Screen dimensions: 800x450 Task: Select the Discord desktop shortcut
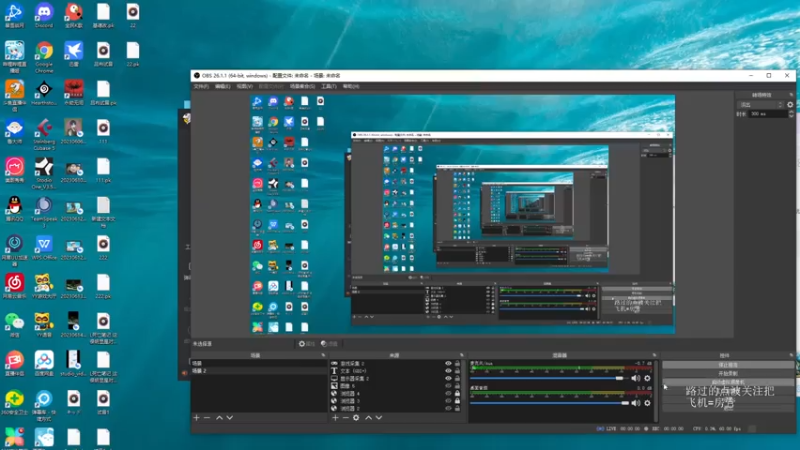[44, 15]
